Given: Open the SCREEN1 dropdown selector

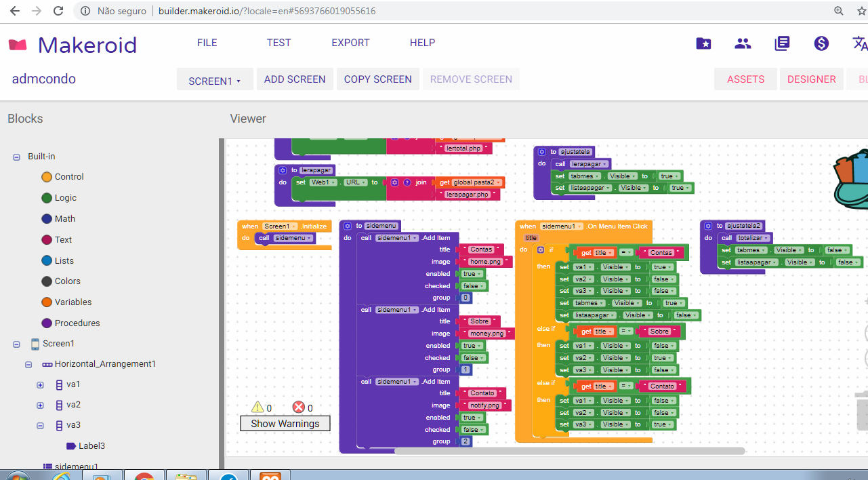Looking at the screenshot, I should pyautogui.click(x=215, y=80).
